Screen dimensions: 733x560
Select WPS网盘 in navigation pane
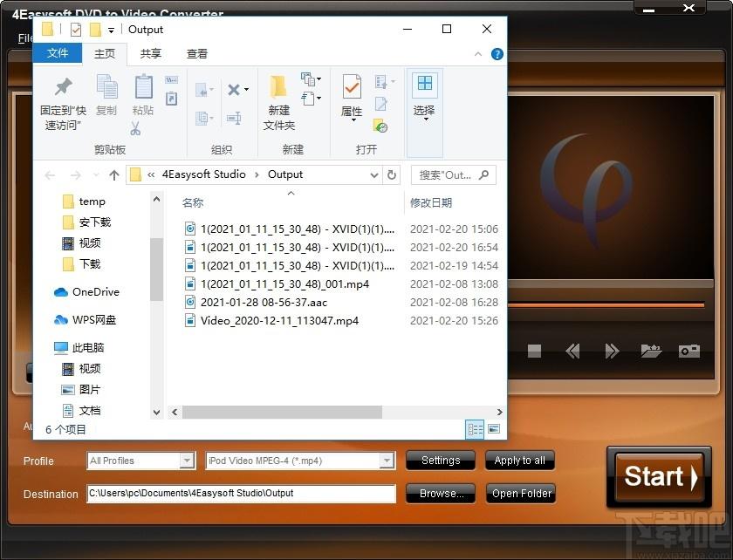coord(85,320)
